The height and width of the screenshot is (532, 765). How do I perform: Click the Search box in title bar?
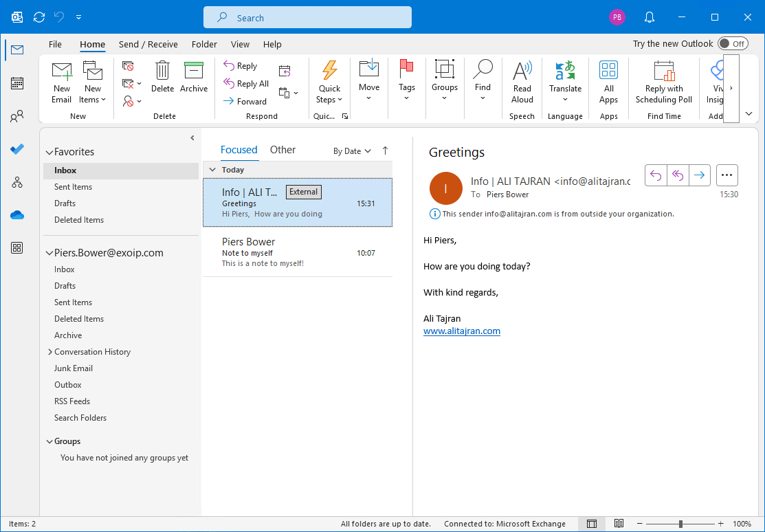(x=307, y=18)
